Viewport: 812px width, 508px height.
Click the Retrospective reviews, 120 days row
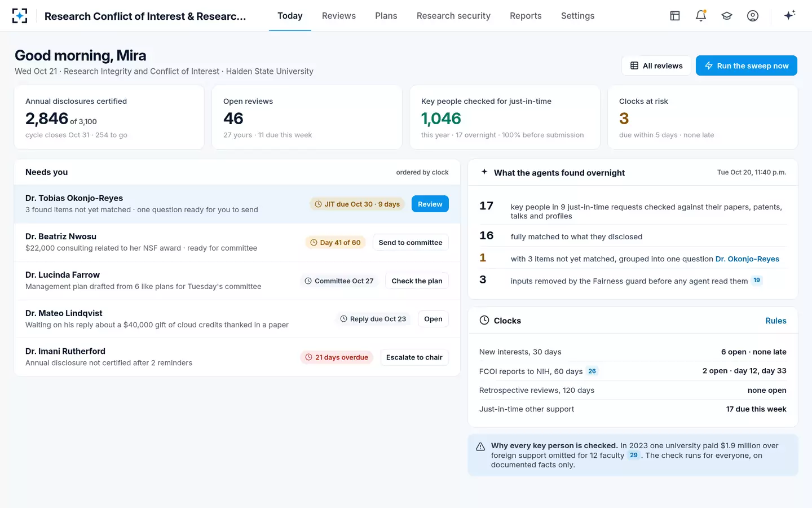click(x=633, y=390)
